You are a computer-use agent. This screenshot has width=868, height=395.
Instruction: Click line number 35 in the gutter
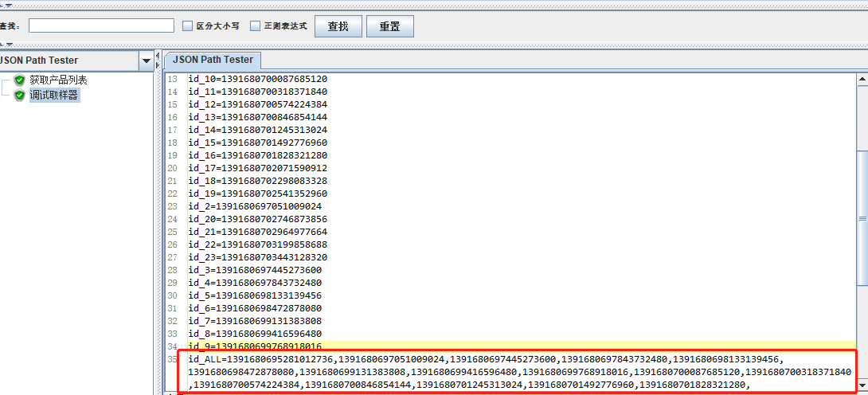[x=172, y=360]
